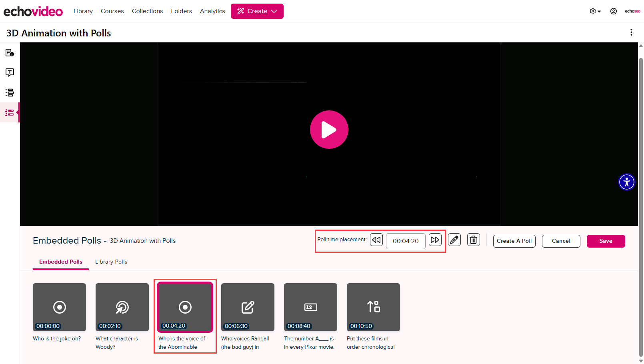Move poll time placement backward
Viewport: 644px width, 364px height.
[376, 240]
